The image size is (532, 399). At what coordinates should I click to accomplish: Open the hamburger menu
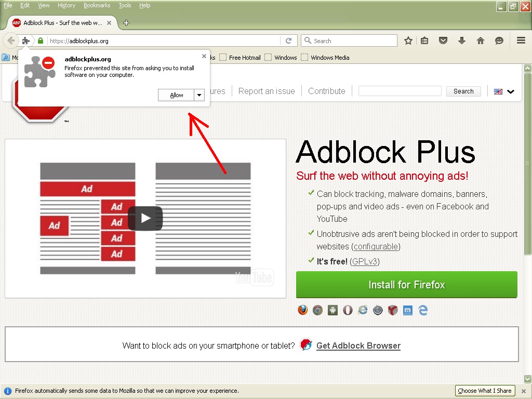click(521, 41)
